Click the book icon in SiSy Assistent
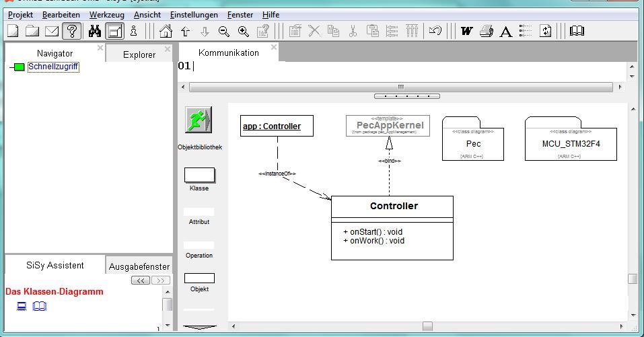The image size is (644, 337). (40, 306)
